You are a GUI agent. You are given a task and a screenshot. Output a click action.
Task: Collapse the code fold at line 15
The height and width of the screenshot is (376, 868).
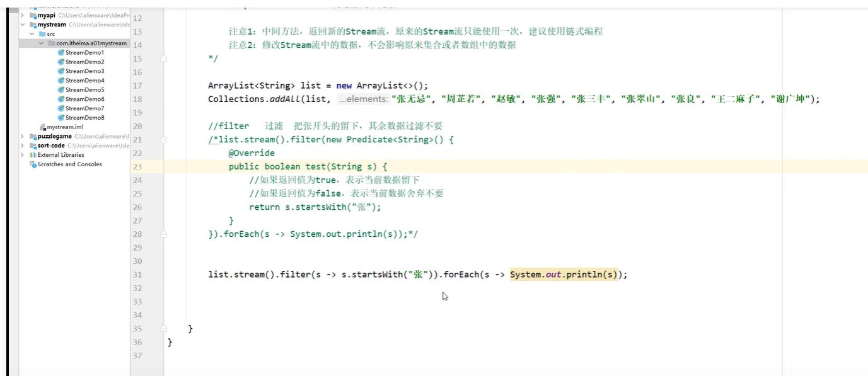(163, 59)
